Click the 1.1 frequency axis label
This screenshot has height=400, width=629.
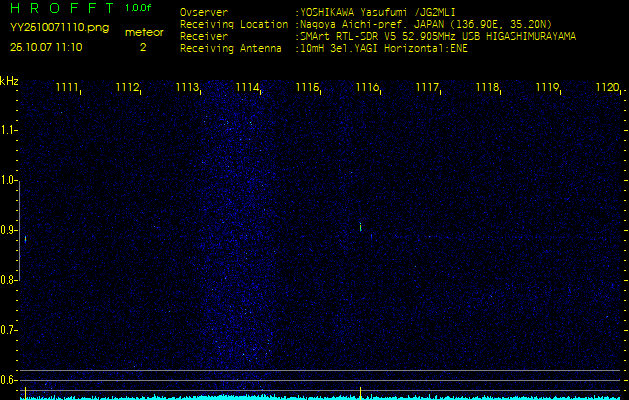click(x=8, y=130)
